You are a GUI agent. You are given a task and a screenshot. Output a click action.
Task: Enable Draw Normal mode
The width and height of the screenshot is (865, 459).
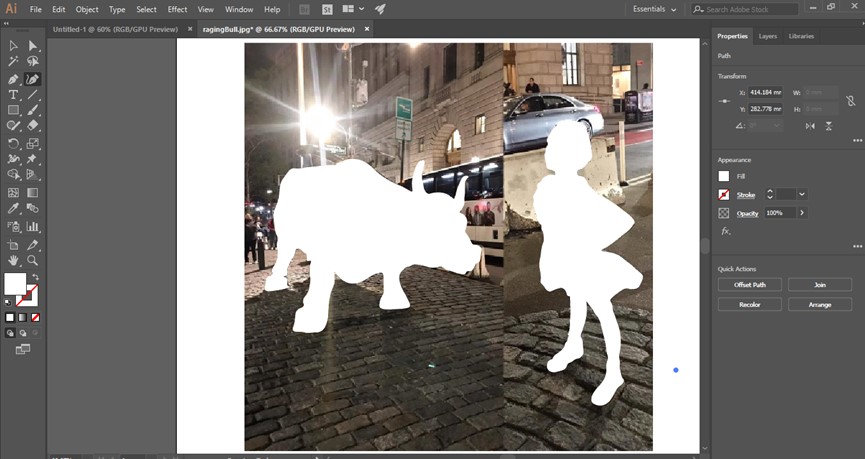pyautogui.click(x=10, y=333)
